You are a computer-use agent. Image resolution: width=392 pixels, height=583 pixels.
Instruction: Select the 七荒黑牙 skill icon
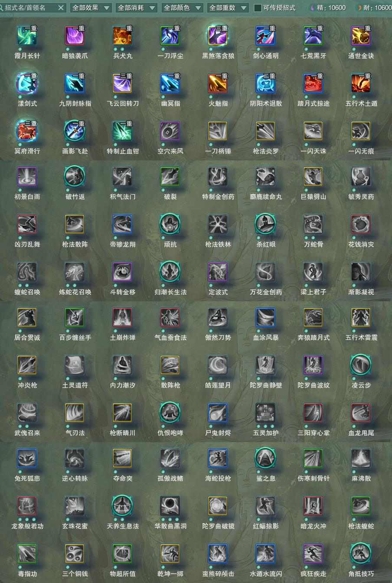pyautogui.click(x=313, y=36)
